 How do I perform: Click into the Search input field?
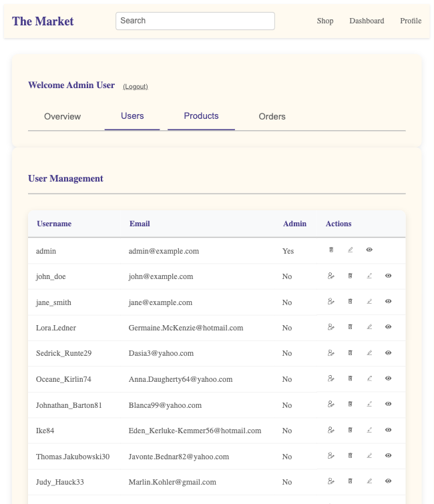click(x=195, y=21)
